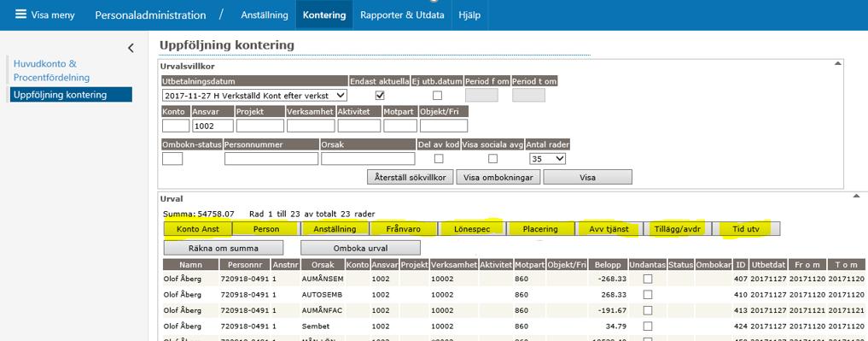Tick Undantas checkbox for AUMÅNSEM row
This screenshot has width=868, height=341.
tap(648, 279)
